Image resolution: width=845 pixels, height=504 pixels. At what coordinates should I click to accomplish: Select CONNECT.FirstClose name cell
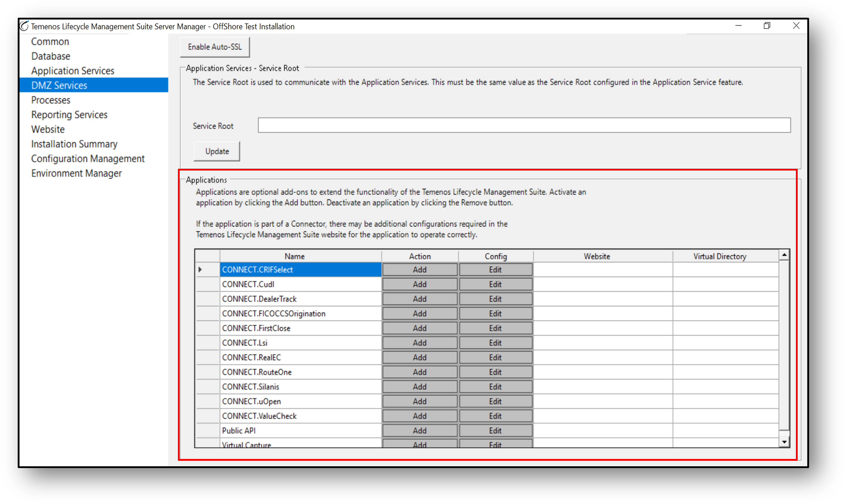(301, 328)
